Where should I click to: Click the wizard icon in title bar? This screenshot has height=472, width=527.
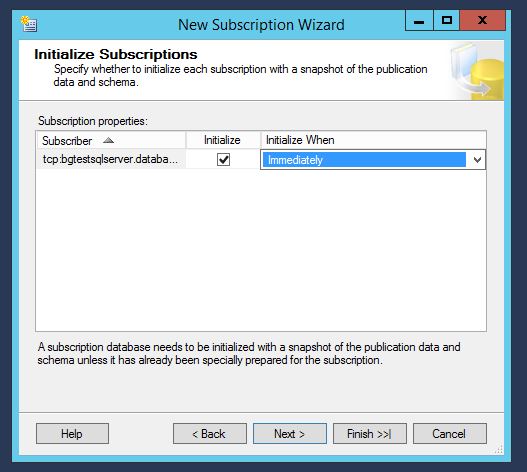tap(29, 24)
